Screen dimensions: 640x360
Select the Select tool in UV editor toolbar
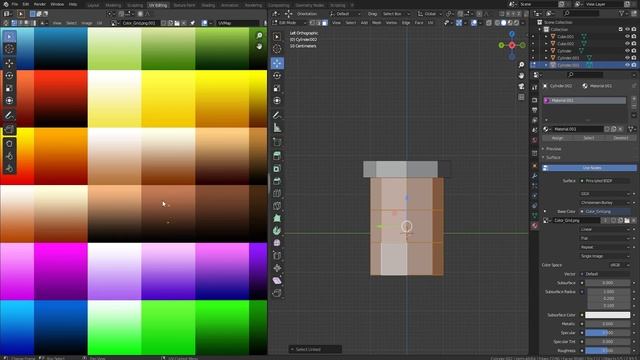(9, 36)
